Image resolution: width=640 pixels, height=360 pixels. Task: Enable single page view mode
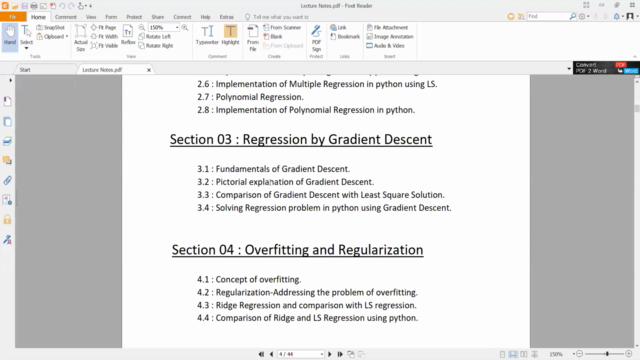pyautogui.click(x=502, y=354)
